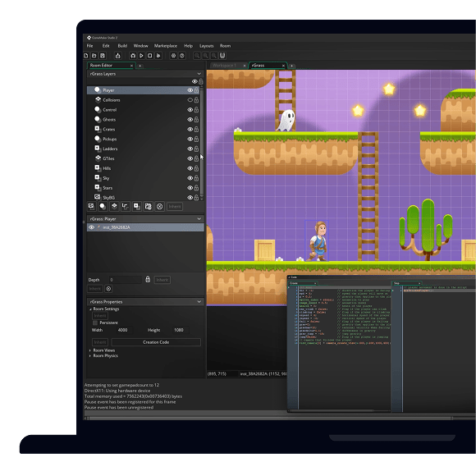The image size is (476, 476).
Task: Expand the Room Physics section
Action: [90, 356]
